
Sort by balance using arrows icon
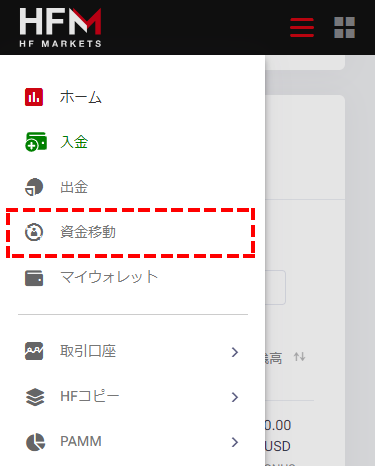pyautogui.click(x=299, y=357)
